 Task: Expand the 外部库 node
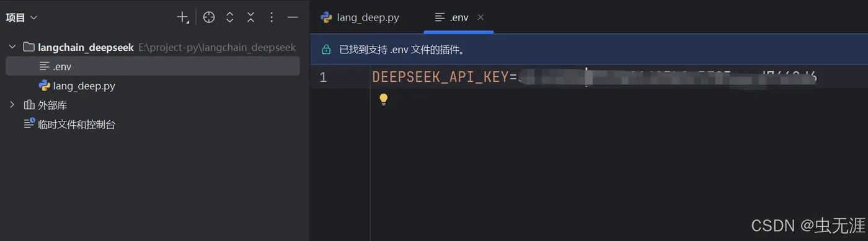(x=12, y=105)
